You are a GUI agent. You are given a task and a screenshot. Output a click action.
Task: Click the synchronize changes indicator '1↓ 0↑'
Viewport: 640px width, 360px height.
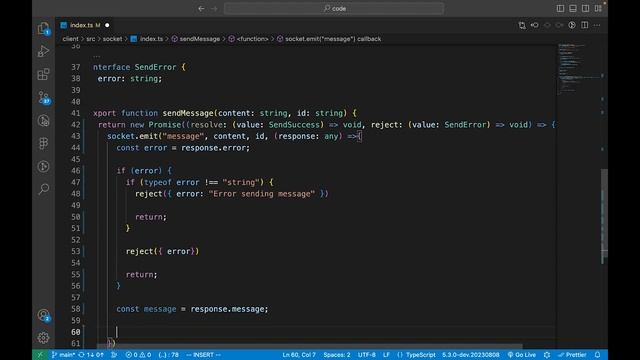[91, 355]
